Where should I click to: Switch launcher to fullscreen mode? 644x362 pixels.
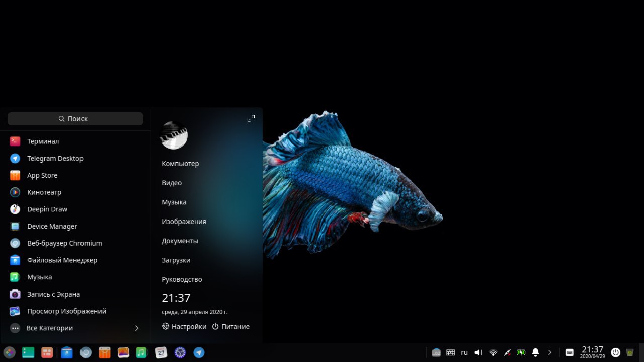point(251,118)
